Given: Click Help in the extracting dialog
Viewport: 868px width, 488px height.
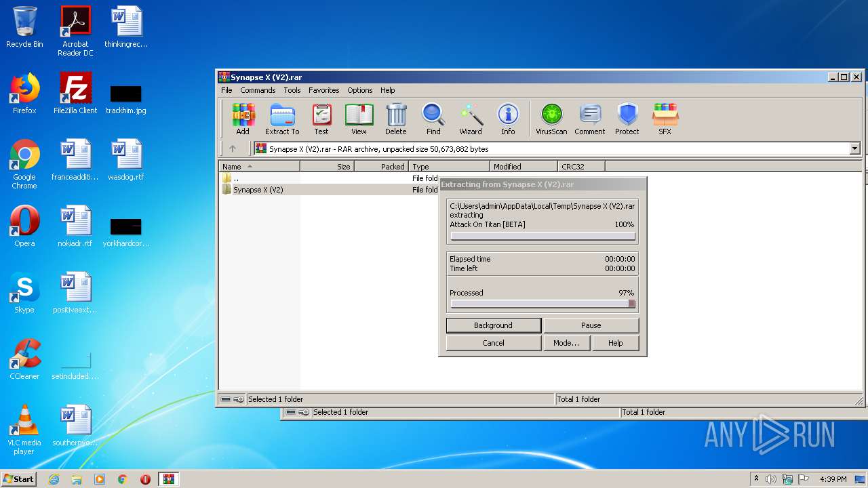Looking at the screenshot, I should click(616, 343).
